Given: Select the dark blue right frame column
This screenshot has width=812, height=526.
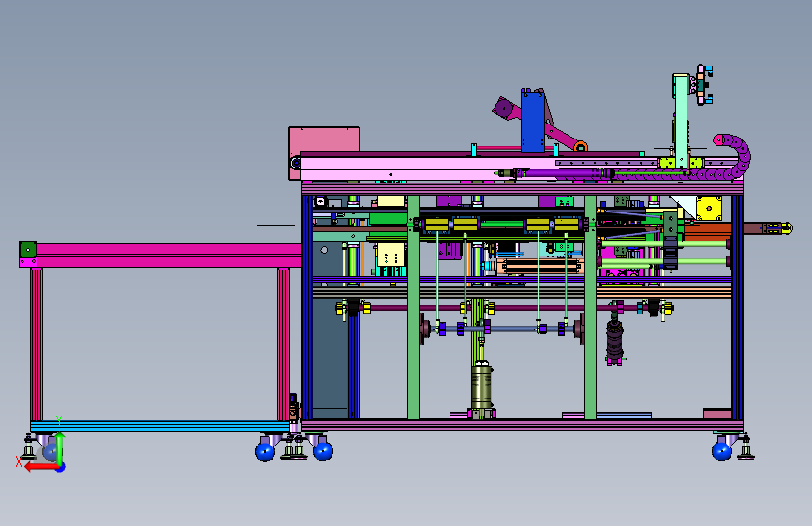Looking at the screenshot, I should pos(737,307).
